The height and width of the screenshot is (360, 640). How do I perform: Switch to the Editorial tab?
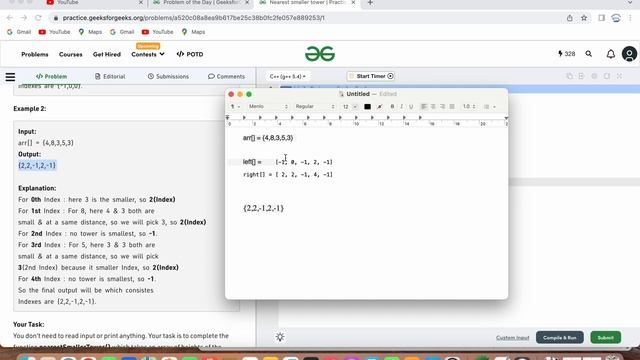coord(110,76)
